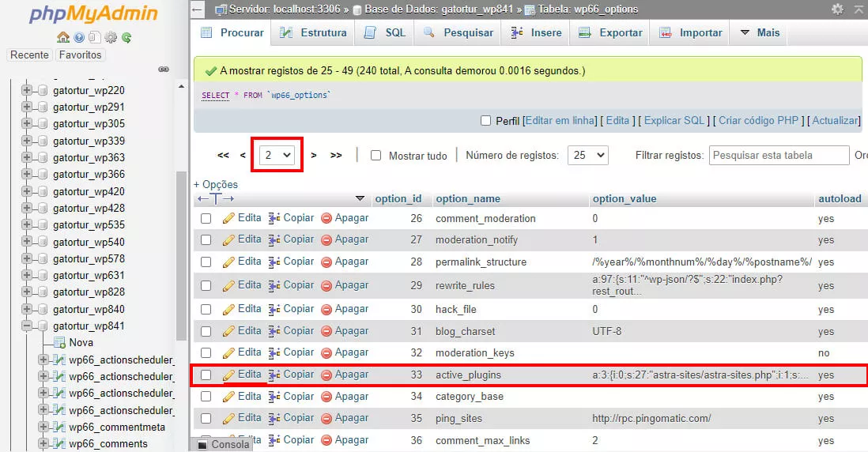Select checkbox for rewrite_rules row
Screen dimensions: 868x452
point(206,286)
